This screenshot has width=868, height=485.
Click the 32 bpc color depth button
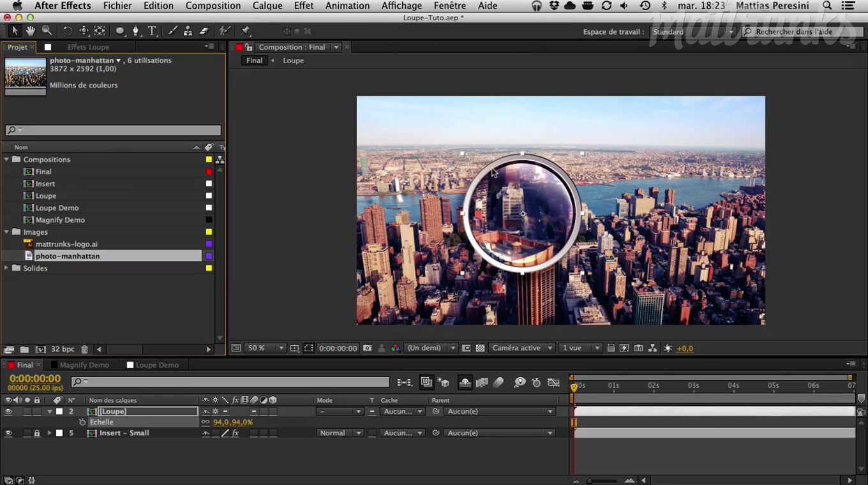coord(62,350)
